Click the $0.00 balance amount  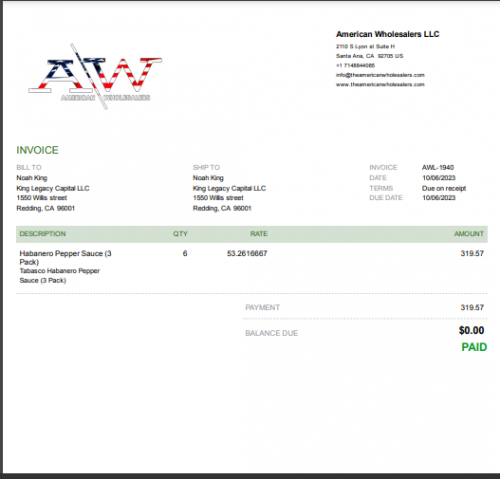pos(471,330)
